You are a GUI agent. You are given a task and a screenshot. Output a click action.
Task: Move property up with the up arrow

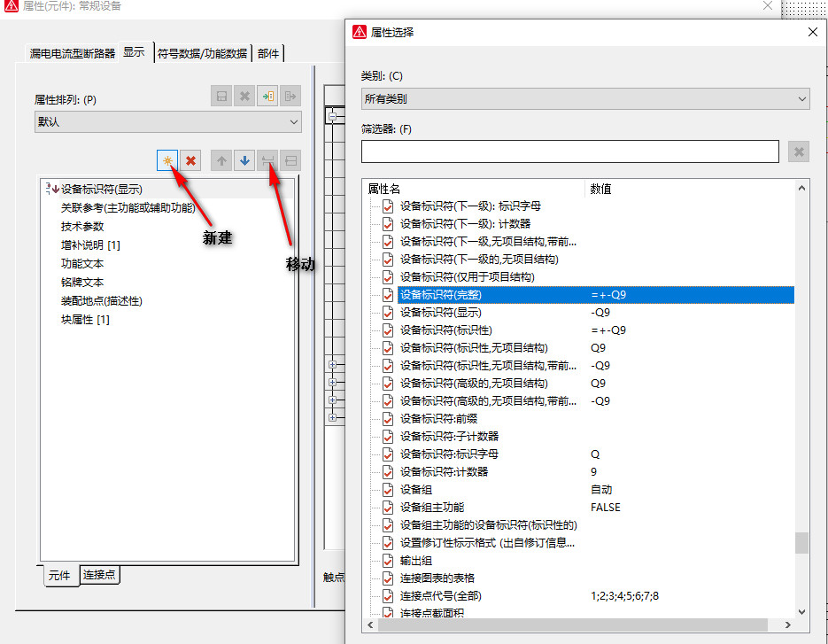pos(221,161)
